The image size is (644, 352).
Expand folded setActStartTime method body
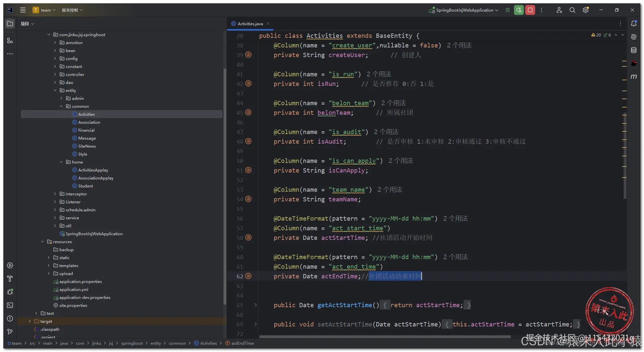click(x=255, y=324)
